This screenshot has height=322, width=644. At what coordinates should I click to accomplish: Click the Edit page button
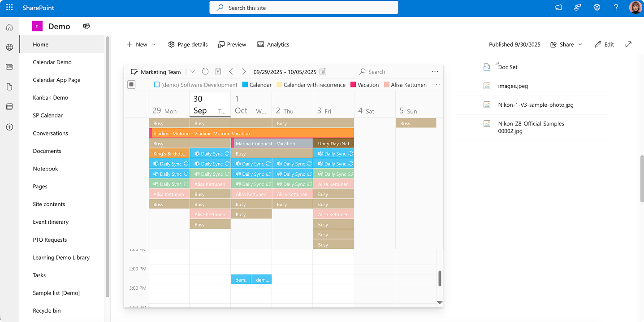point(604,44)
